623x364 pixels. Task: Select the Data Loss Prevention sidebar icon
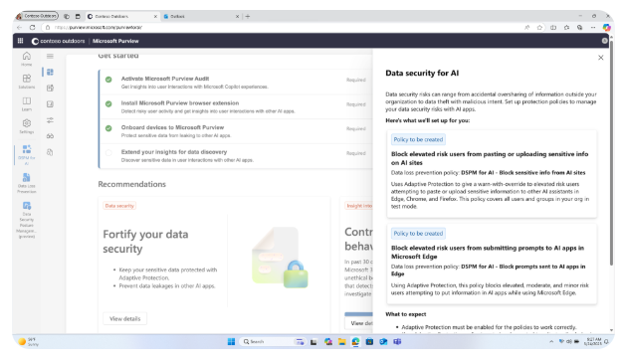click(27, 183)
